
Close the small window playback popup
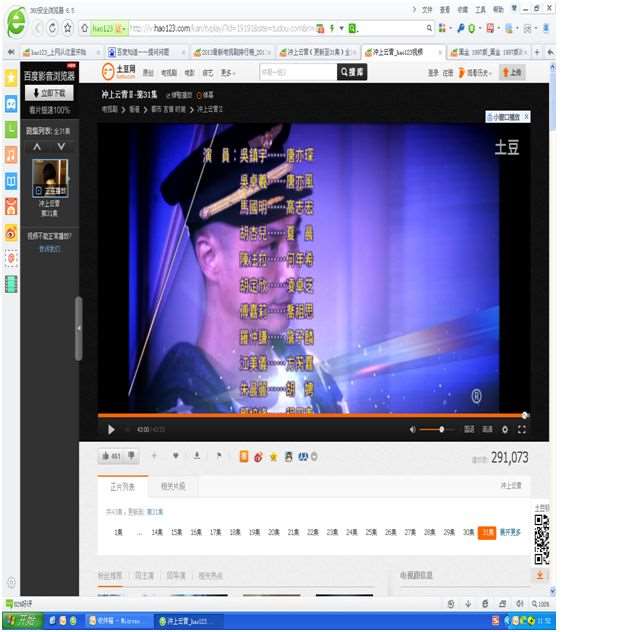(x=527, y=117)
